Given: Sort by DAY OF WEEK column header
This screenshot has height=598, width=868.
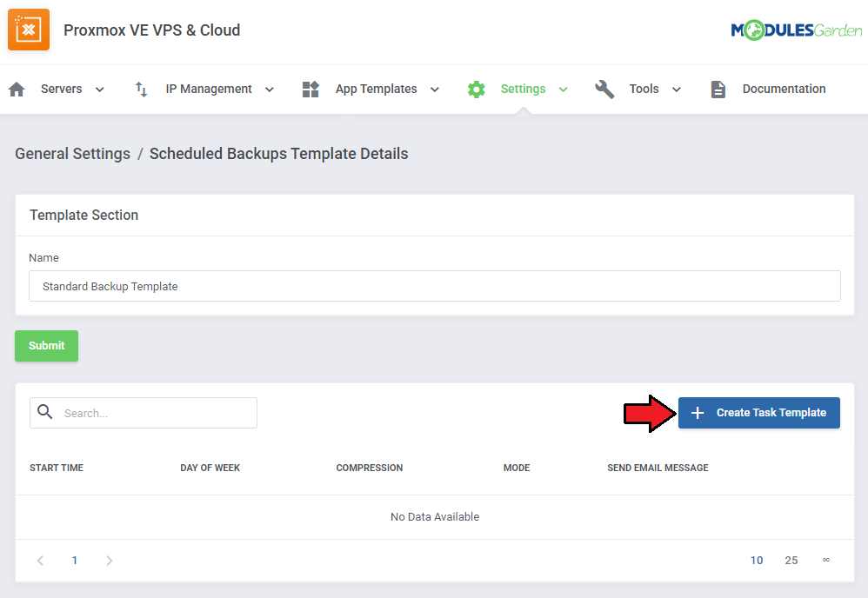Looking at the screenshot, I should (x=210, y=468).
